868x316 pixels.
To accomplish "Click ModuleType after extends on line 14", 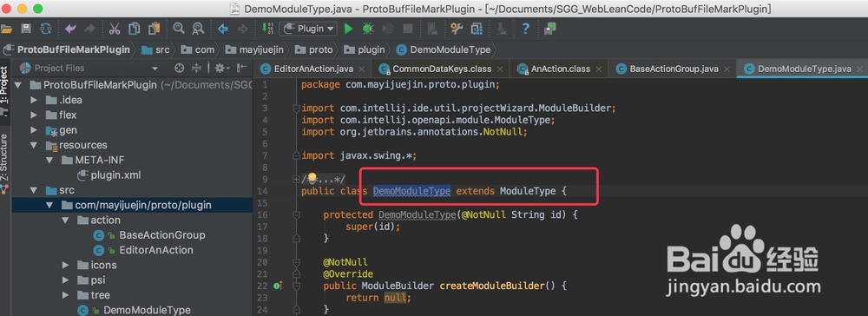I will [528, 191].
